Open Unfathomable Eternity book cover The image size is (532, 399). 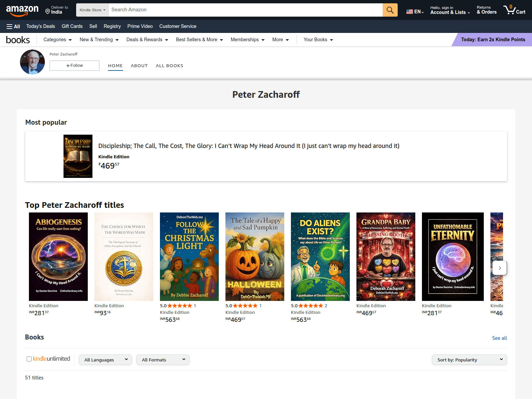click(453, 257)
